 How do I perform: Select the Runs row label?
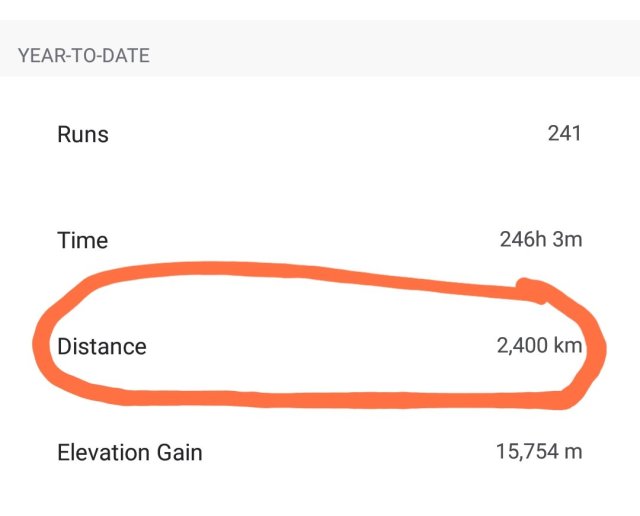(x=83, y=134)
